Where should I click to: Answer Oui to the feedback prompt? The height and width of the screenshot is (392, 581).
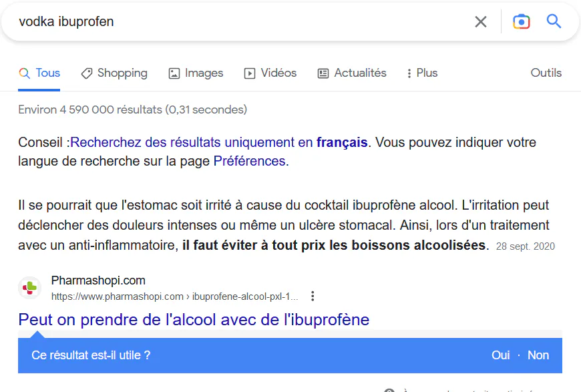coord(501,355)
